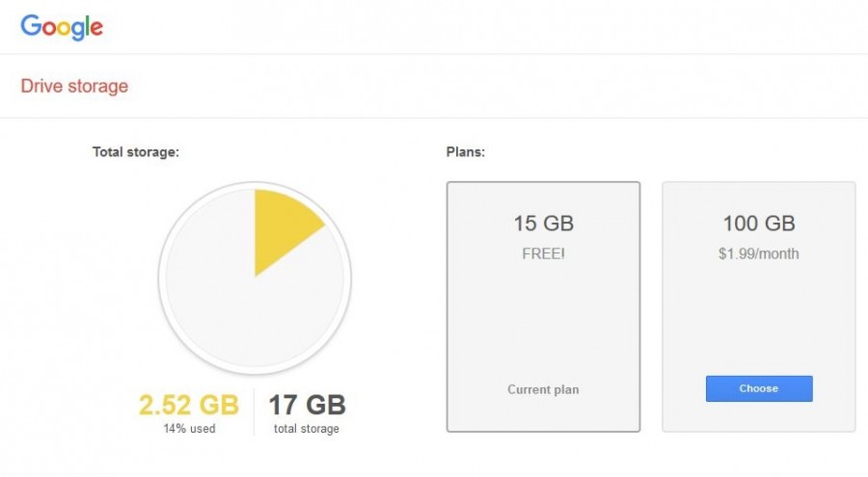Click the blue G in the Google logo

[x=31, y=25]
